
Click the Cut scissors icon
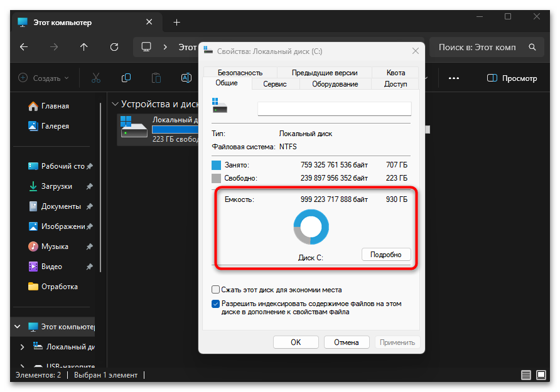[96, 78]
